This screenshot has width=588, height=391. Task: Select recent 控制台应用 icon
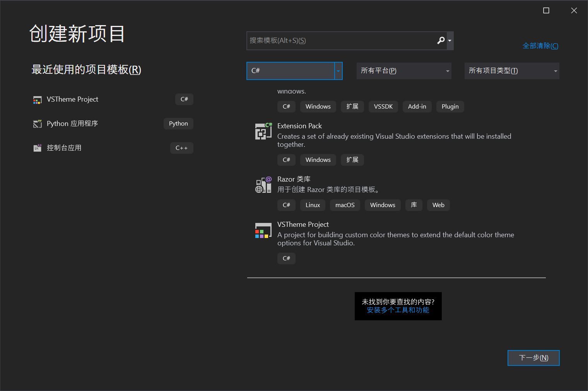(38, 148)
